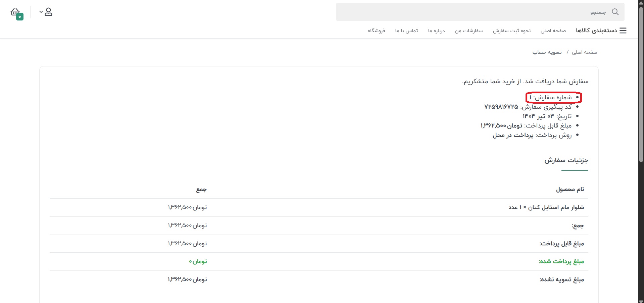Open فروشگاه menu item

point(376,31)
